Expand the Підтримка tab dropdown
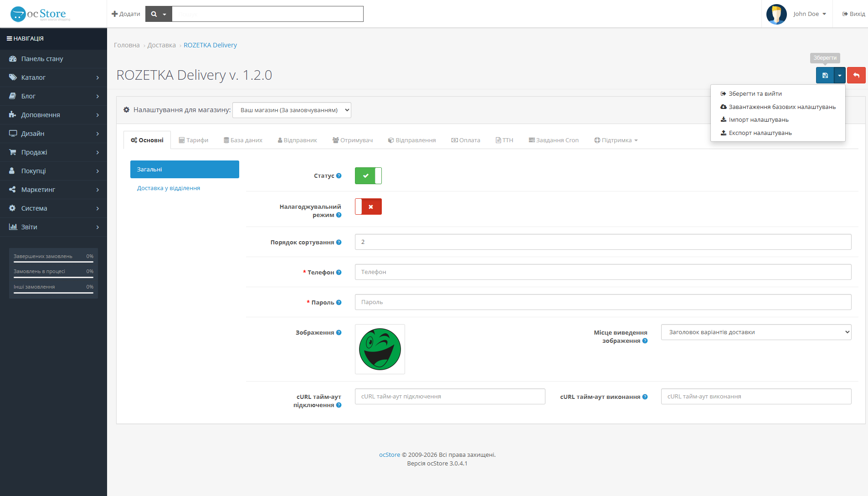Viewport: 868px width, 496px height. (616, 140)
